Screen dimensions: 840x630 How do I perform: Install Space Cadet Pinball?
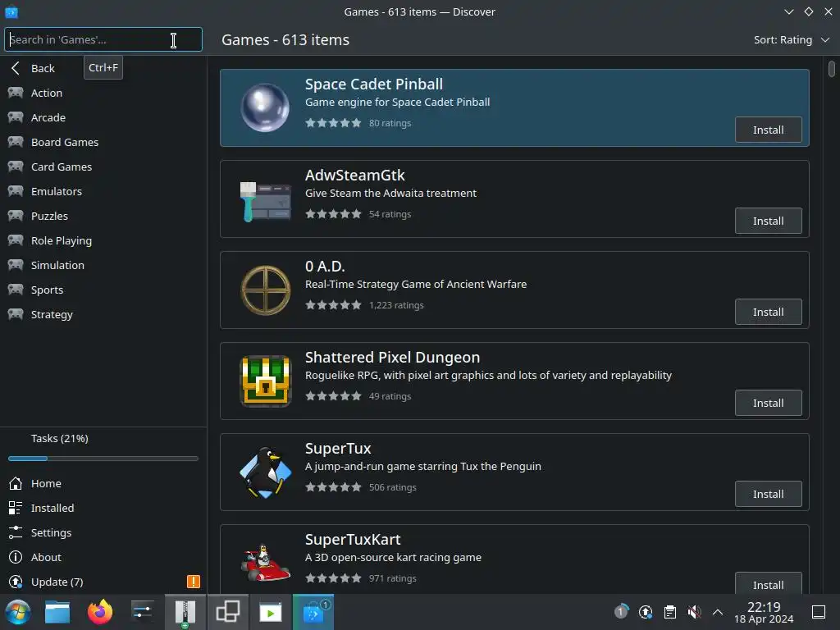(768, 130)
